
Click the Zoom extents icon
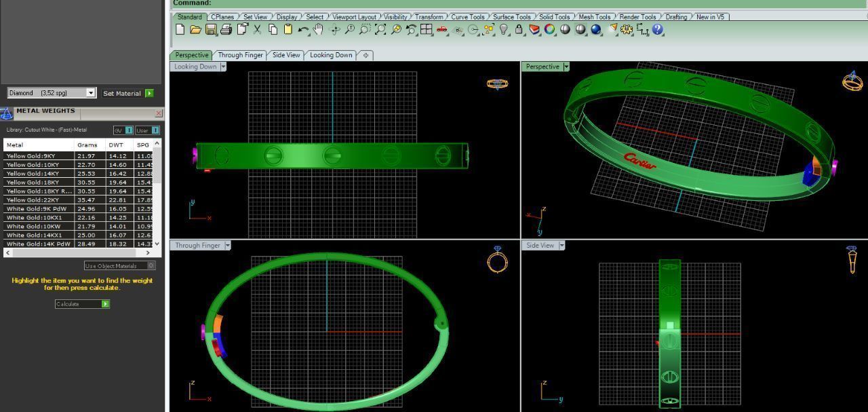tap(380, 29)
